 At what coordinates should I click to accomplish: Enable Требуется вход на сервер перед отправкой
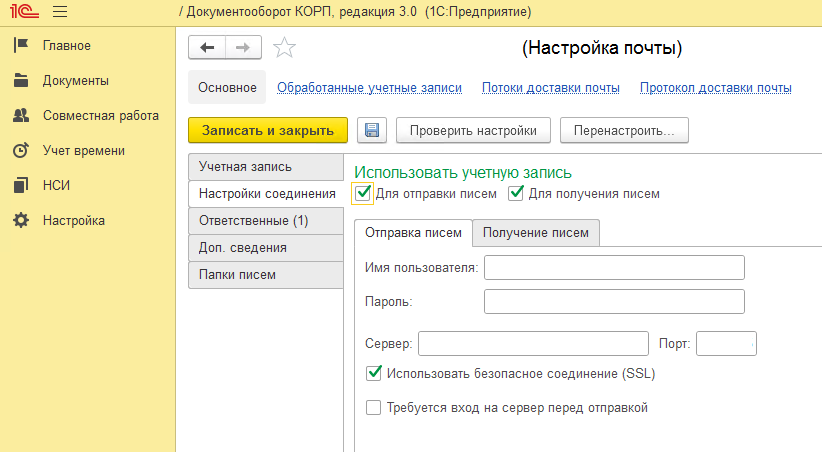373,407
